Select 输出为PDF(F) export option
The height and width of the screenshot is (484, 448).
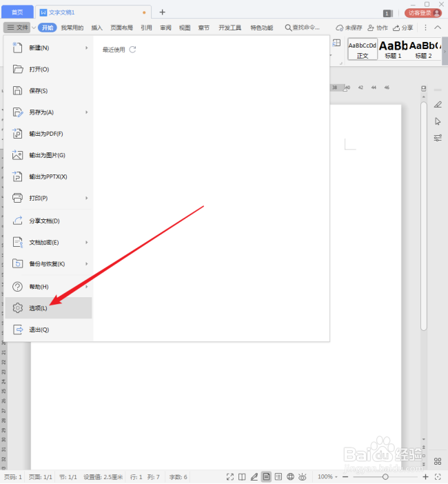[x=48, y=134]
